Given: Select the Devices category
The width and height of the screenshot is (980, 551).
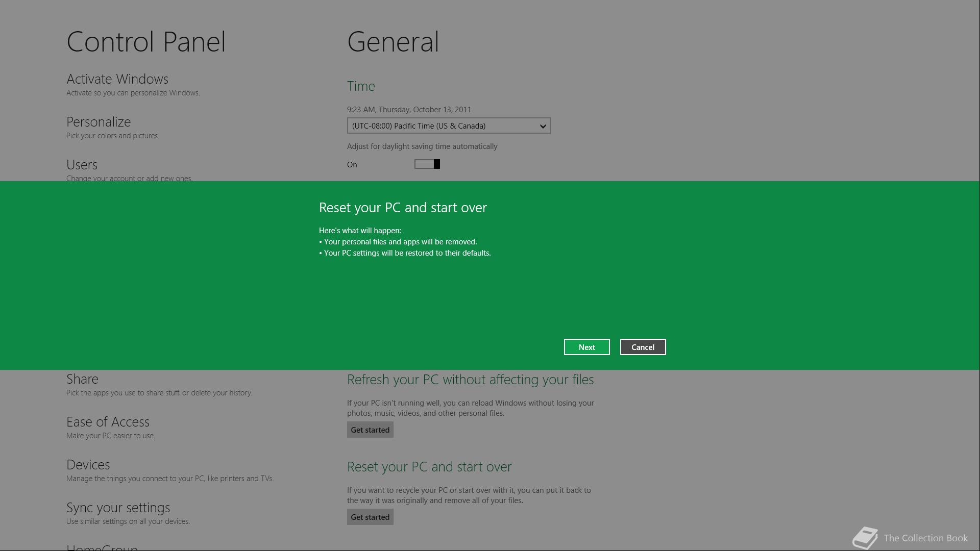Looking at the screenshot, I should (88, 465).
